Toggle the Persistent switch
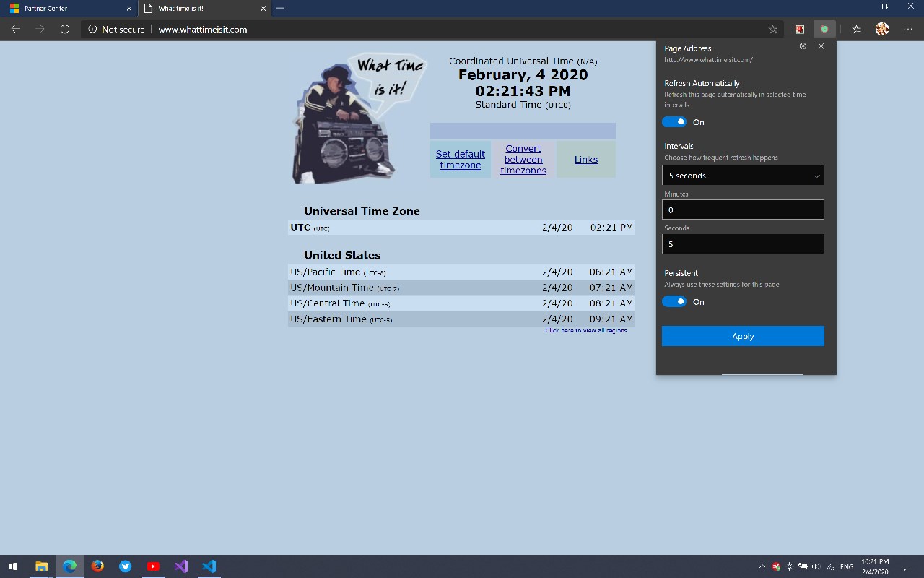The height and width of the screenshot is (578, 924). click(x=674, y=301)
